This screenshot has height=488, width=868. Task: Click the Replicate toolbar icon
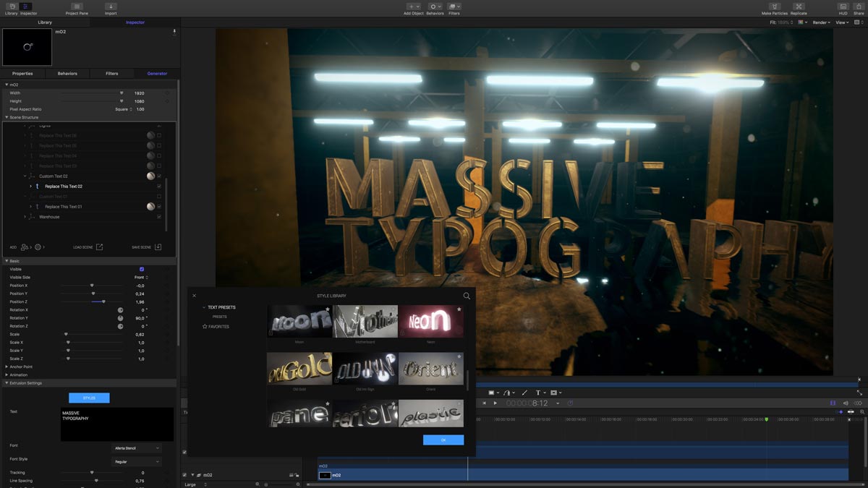(799, 7)
